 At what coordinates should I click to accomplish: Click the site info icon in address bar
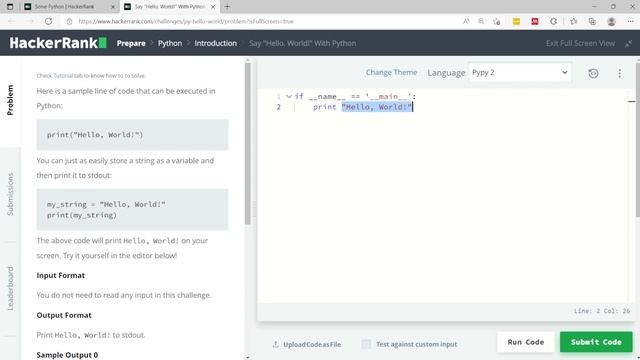(x=69, y=21)
